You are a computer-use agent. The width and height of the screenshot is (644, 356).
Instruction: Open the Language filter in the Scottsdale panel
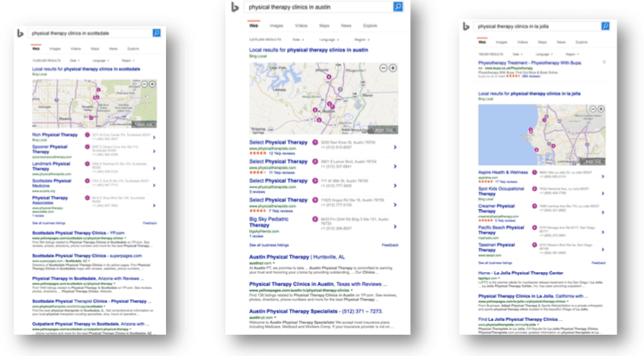100,61
